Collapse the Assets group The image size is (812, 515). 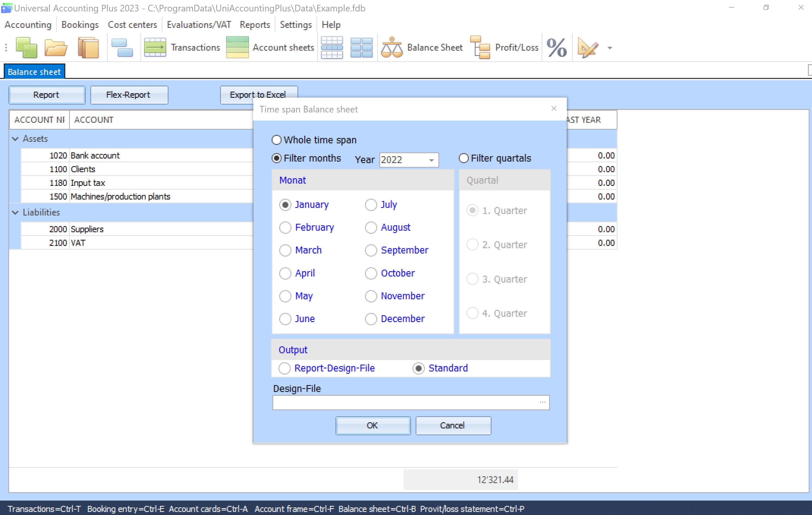click(x=15, y=139)
